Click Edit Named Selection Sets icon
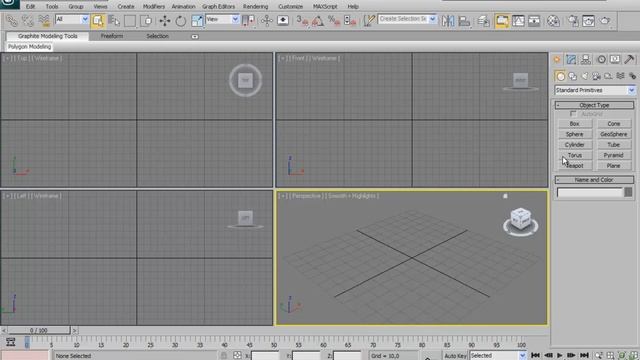640x360 pixels. pos(369,21)
